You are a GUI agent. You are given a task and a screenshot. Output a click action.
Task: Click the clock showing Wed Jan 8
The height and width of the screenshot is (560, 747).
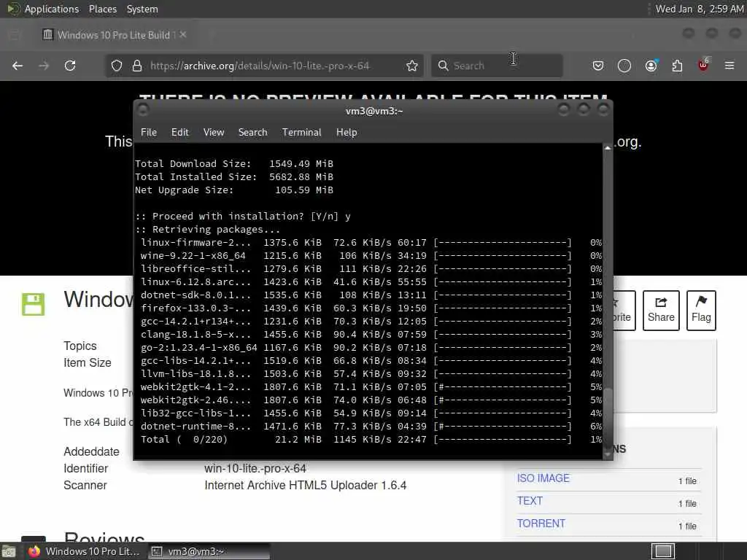(700, 9)
